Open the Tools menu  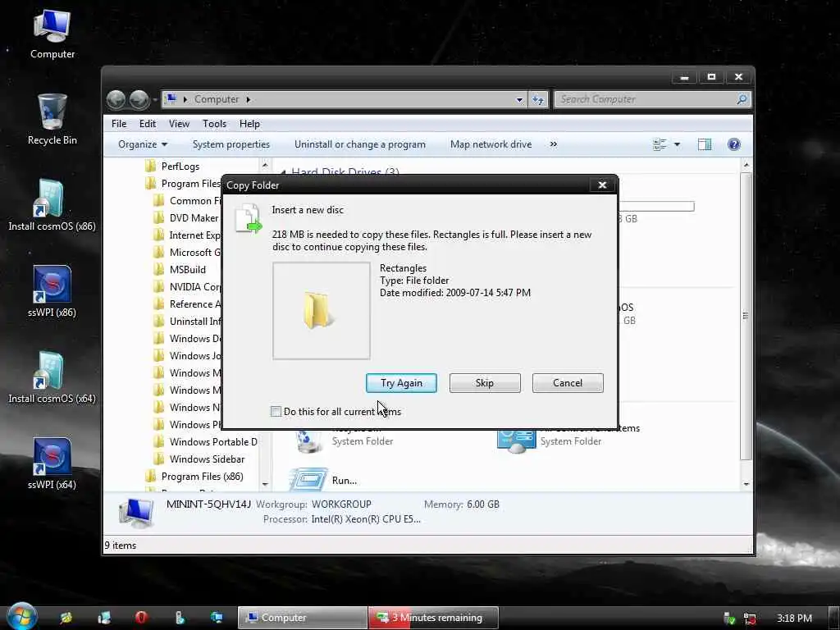click(214, 124)
